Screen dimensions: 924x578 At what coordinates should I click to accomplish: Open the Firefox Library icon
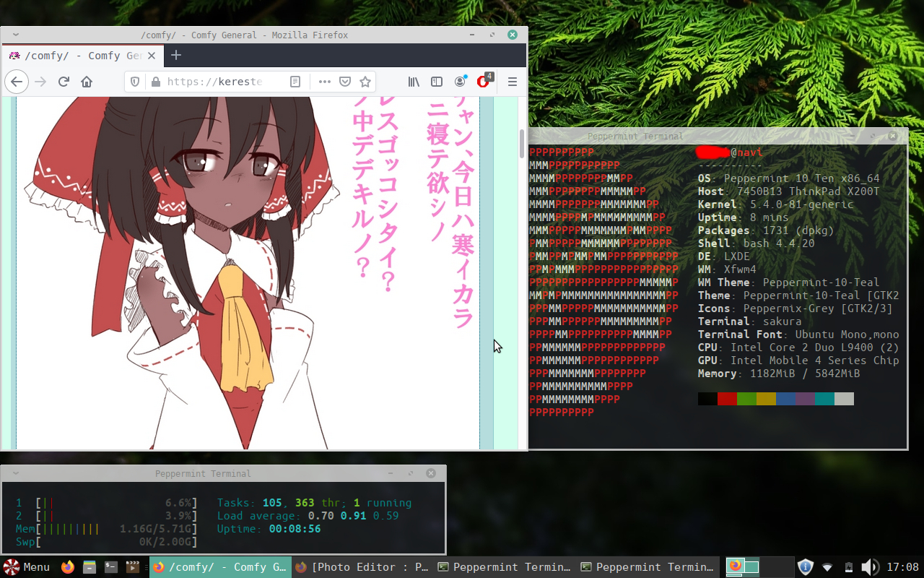click(x=414, y=82)
